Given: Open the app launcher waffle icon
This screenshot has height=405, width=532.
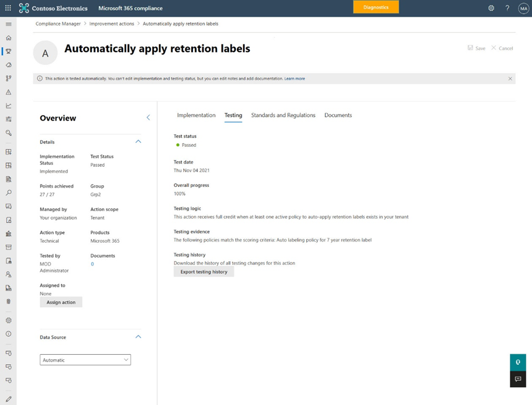Looking at the screenshot, I should point(8,8).
